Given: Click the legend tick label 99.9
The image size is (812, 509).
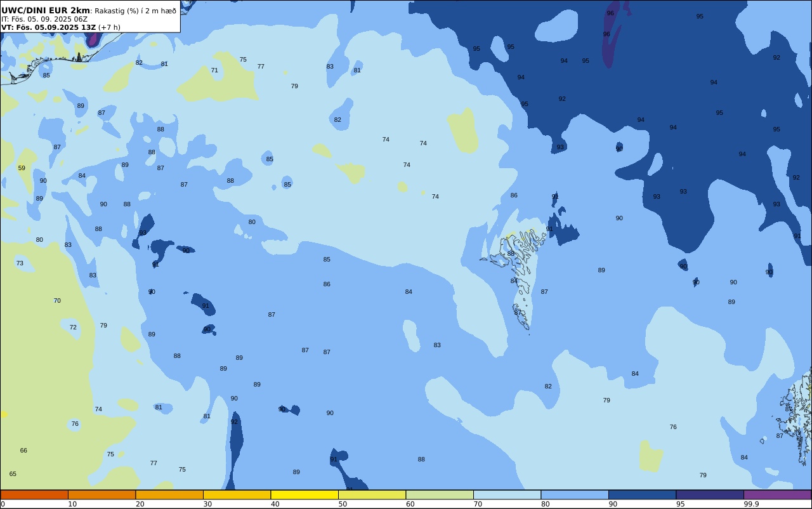Looking at the screenshot, I should click(751, 504).
